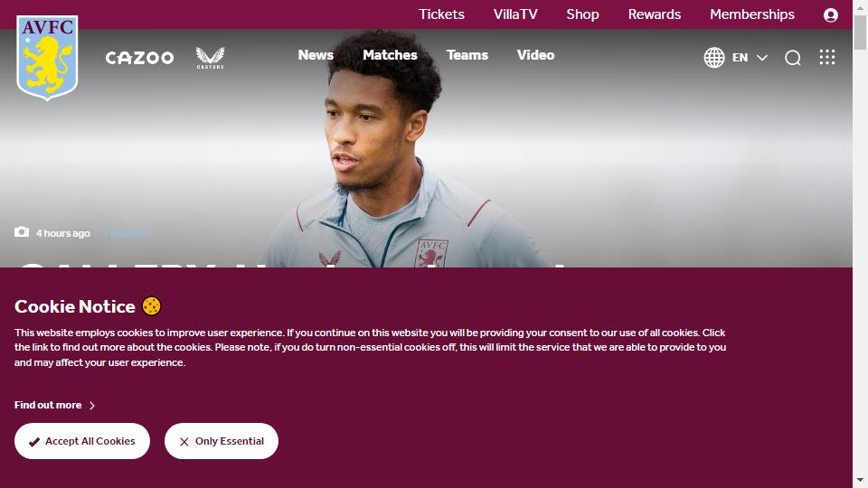
Task: Open the nine-dot grid menu icon
Action: coord(827,57)
